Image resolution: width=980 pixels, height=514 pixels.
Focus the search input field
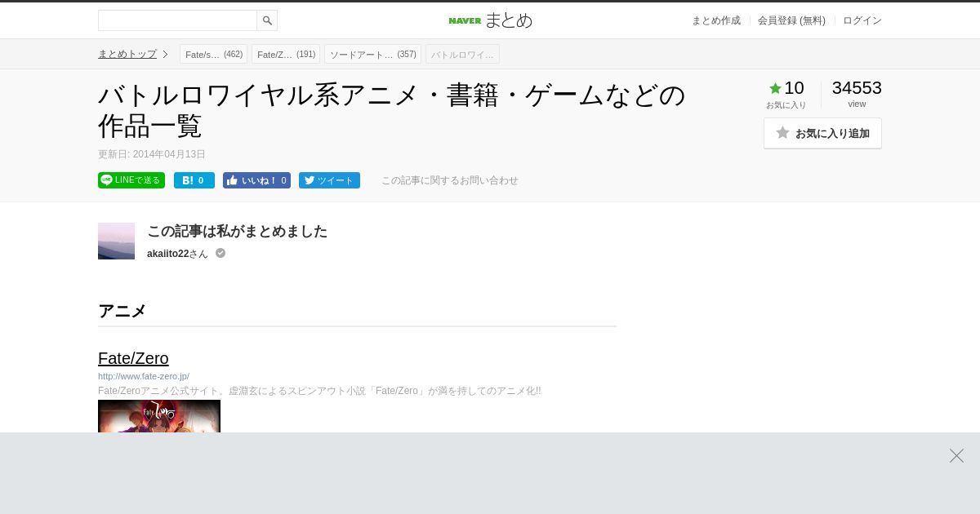coord(177,20)
